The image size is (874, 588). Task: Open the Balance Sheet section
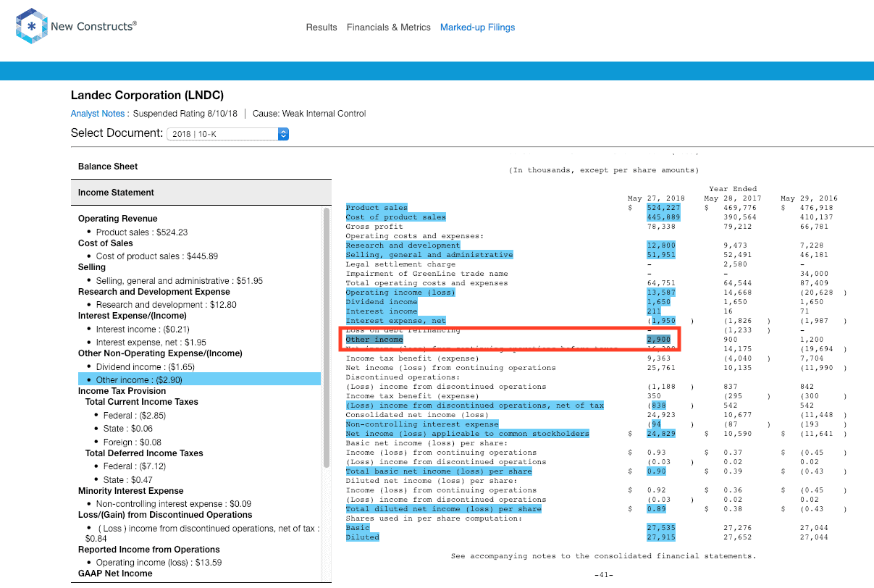point(201,167)
